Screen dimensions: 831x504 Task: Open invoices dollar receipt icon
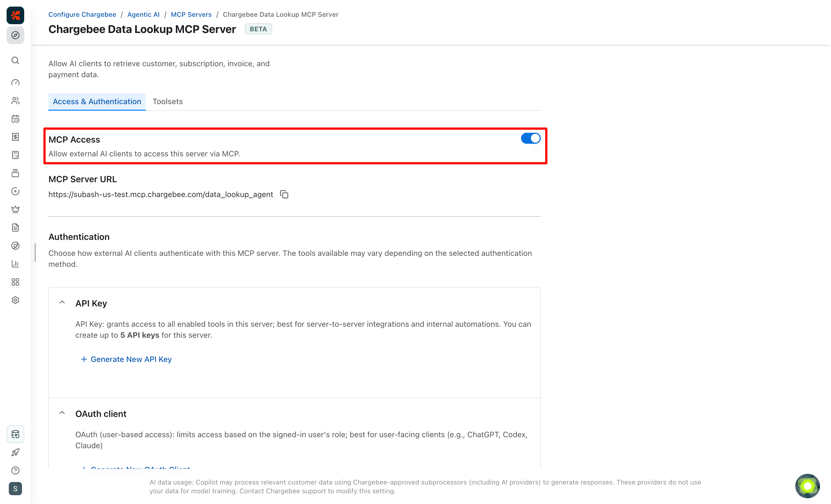pyautogui.click(x=15, y=137)
